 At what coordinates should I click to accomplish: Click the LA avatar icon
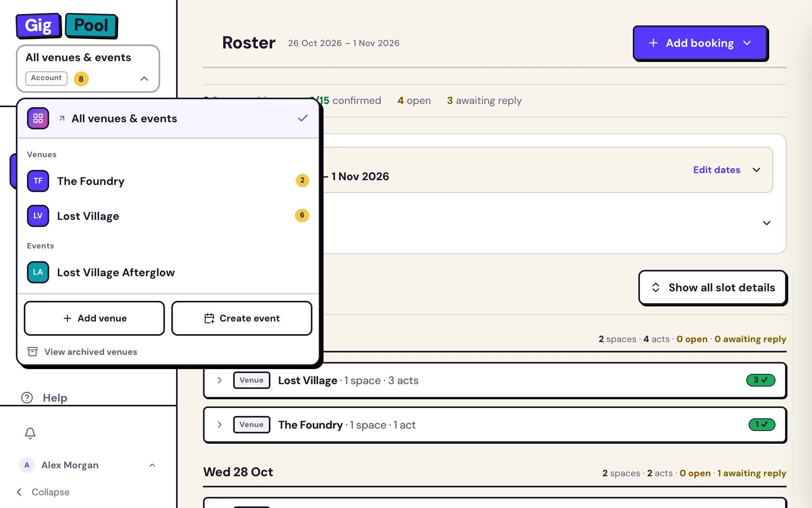(38, 272)
